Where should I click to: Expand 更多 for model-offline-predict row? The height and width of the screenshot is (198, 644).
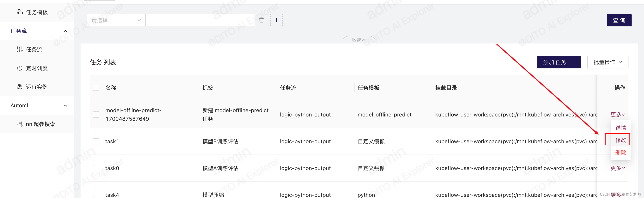(x=617, y=115)
